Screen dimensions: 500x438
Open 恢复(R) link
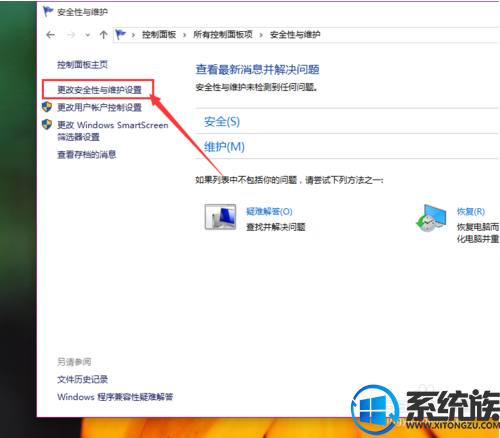pos(471,211)
